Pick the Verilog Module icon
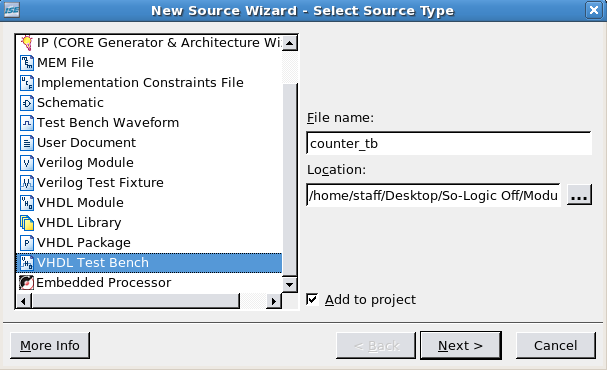The width and height of the screenshot is (607, 370). coord(27,163)
